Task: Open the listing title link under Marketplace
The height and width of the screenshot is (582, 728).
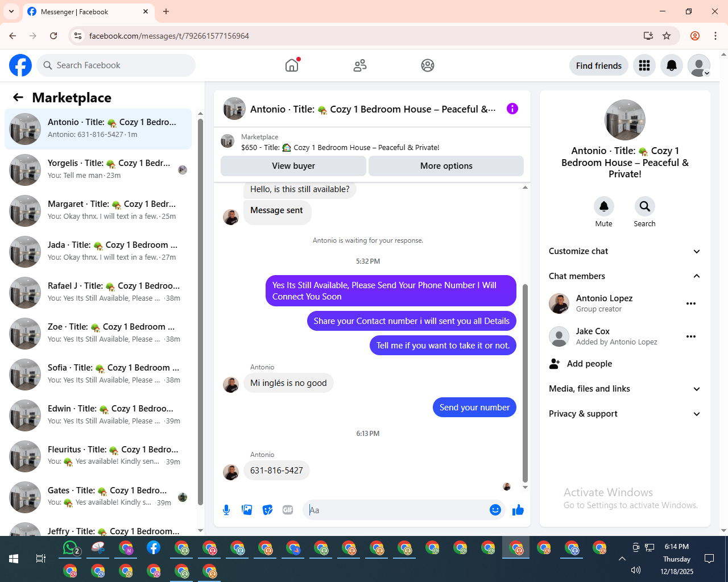Action: click(340, 147)
